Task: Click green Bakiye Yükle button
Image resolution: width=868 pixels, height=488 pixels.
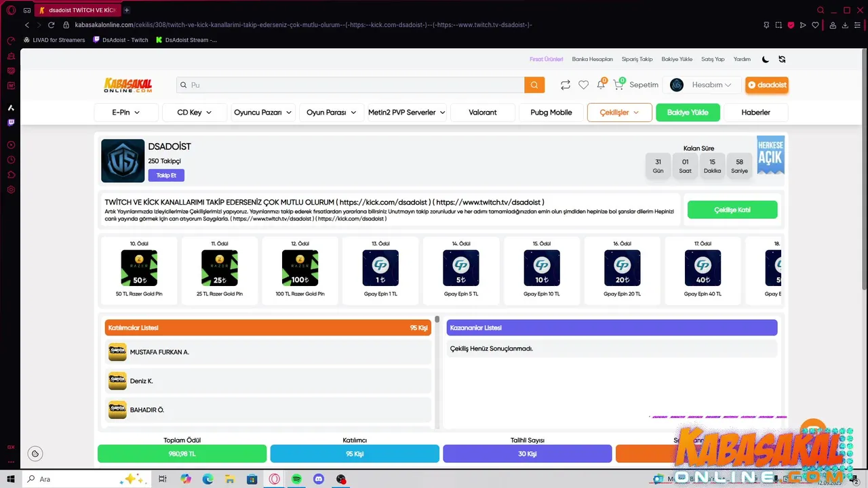Action: tap(688, 113)
